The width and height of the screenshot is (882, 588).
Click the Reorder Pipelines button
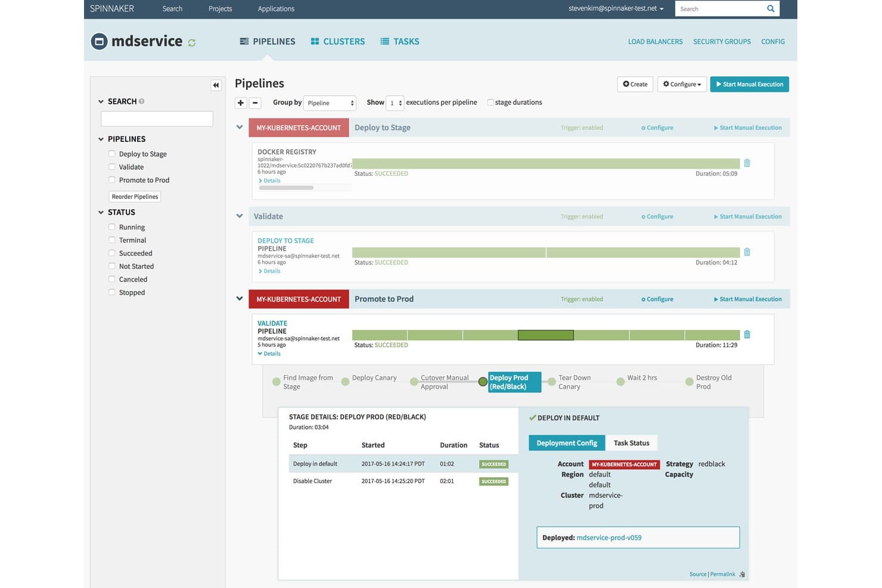pyautogui.click(x=135, y=197)
